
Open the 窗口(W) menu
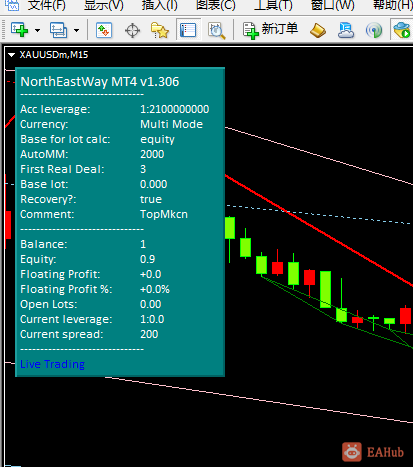(x=332, y=5)
